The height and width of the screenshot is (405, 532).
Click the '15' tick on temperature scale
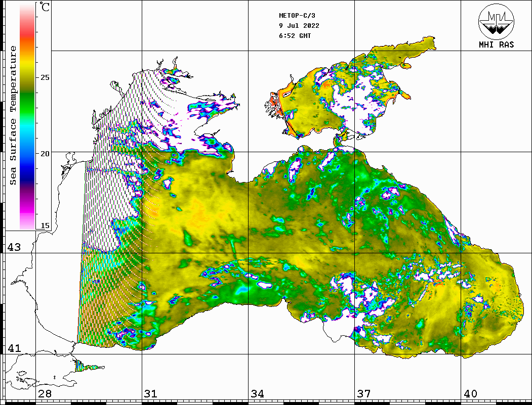(45, 226)
